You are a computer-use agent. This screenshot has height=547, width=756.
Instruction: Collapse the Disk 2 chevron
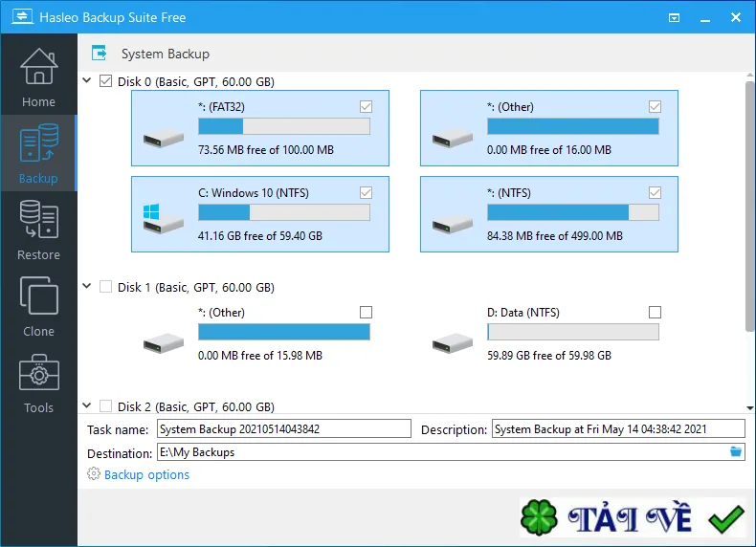coord(87,405)
